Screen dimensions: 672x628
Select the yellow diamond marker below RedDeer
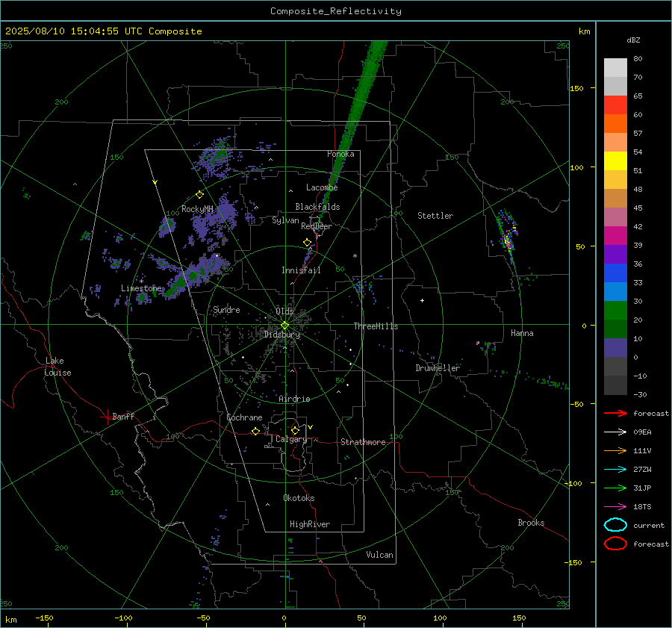click(x=307, y=243)
